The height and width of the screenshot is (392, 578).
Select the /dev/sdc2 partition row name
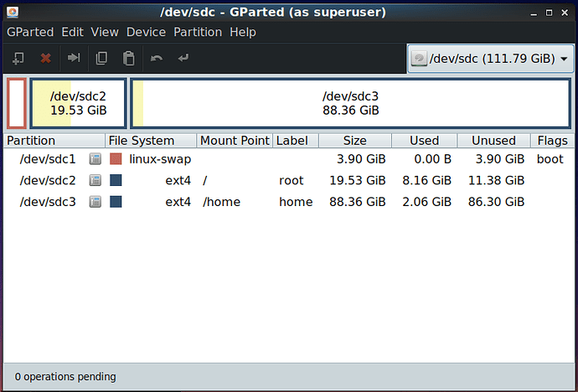pos(48,181)
